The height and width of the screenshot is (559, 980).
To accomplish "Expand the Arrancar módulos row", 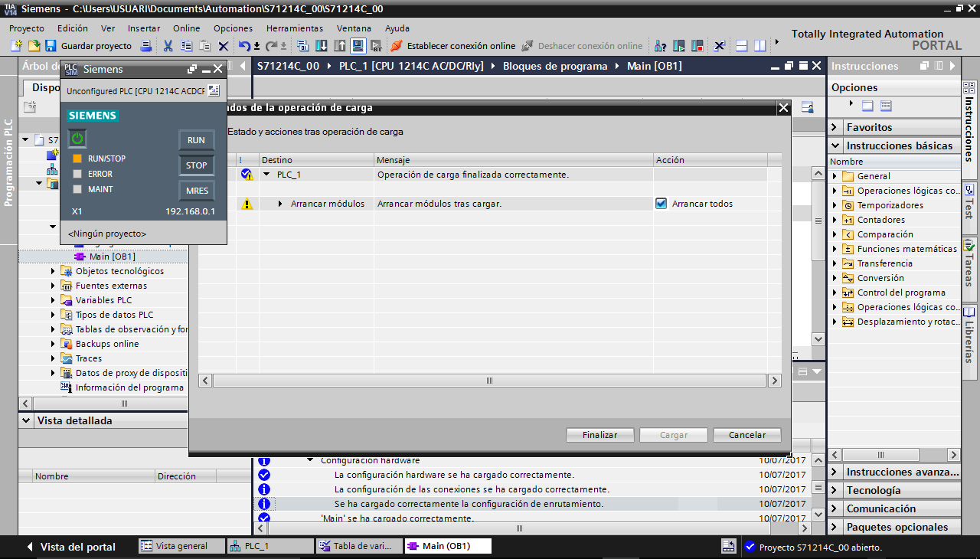I will 281,204.
